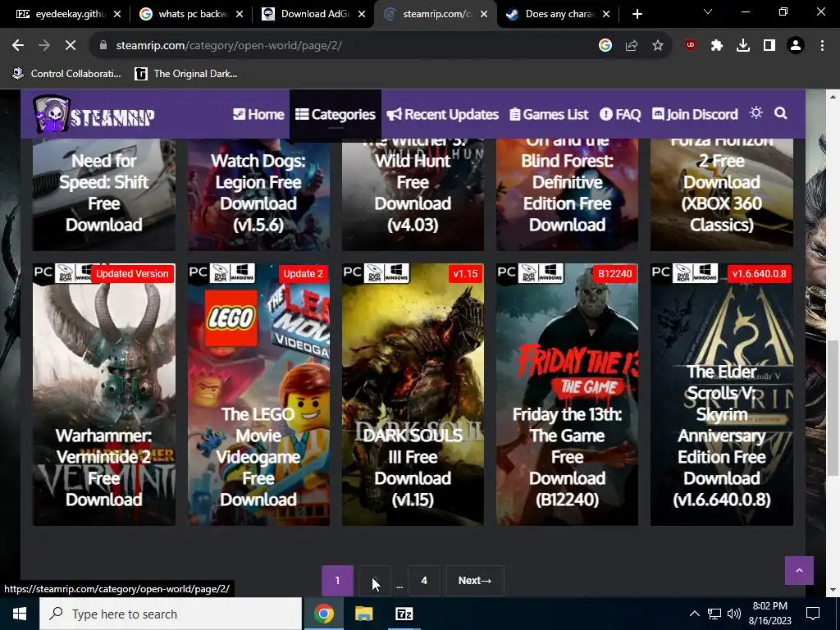Click the browser forward arrow

coord(44,46)
